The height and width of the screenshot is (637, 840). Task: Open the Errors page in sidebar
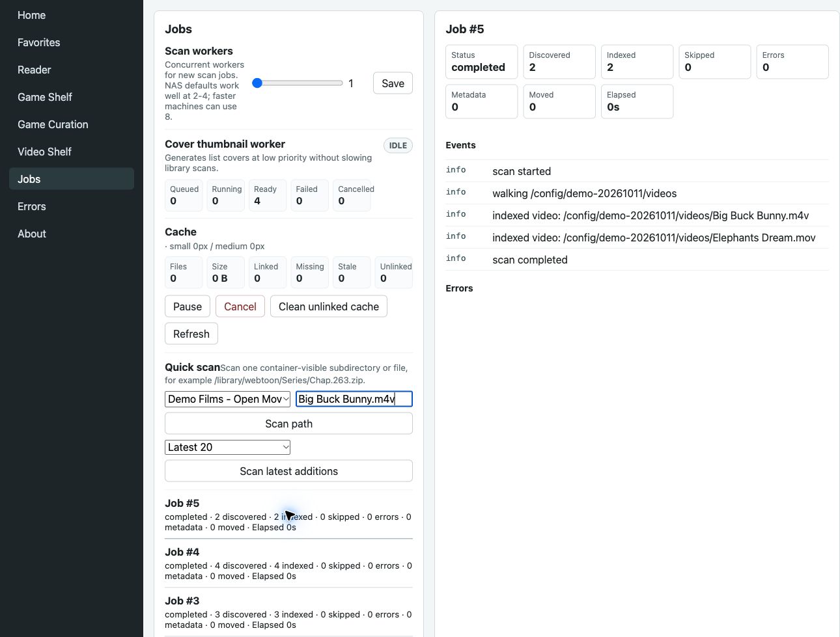[x=72, y=206]
